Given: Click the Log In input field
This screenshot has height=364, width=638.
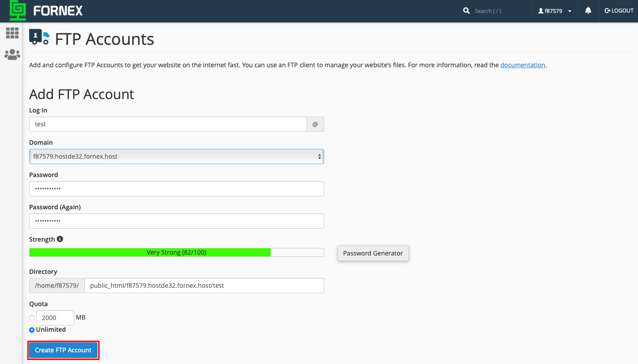Looking at the screenshot, I should [x=168, y=124].
